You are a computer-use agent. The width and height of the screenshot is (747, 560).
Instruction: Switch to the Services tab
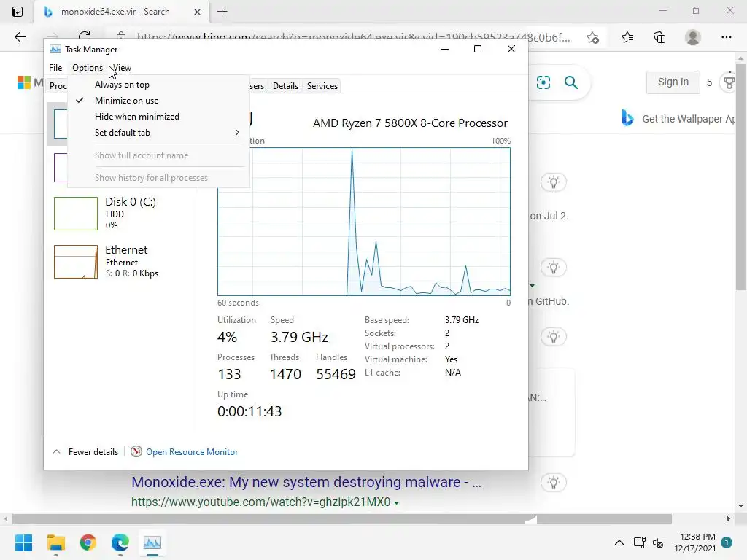tap(322, 86)
